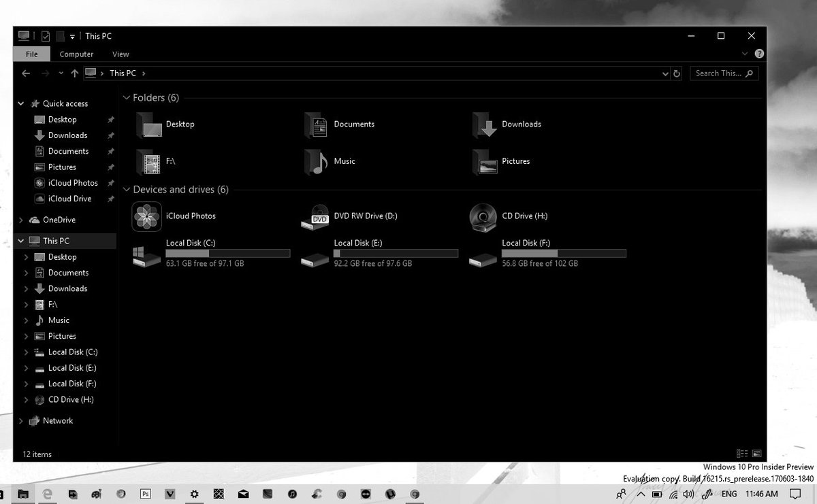
Task: Open the F:\ video folder in the Folders group
Action: [x=156, y=162]
